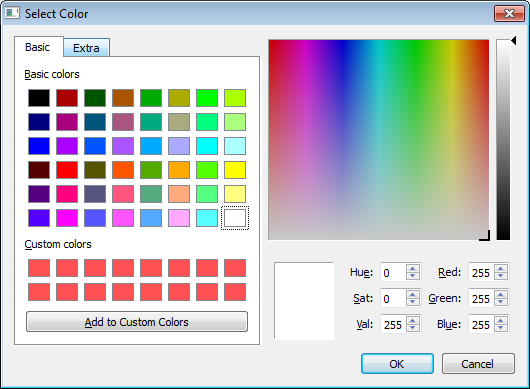Click the current color preview box
Viewport: 530px width, 389px height.
[304, 301]
